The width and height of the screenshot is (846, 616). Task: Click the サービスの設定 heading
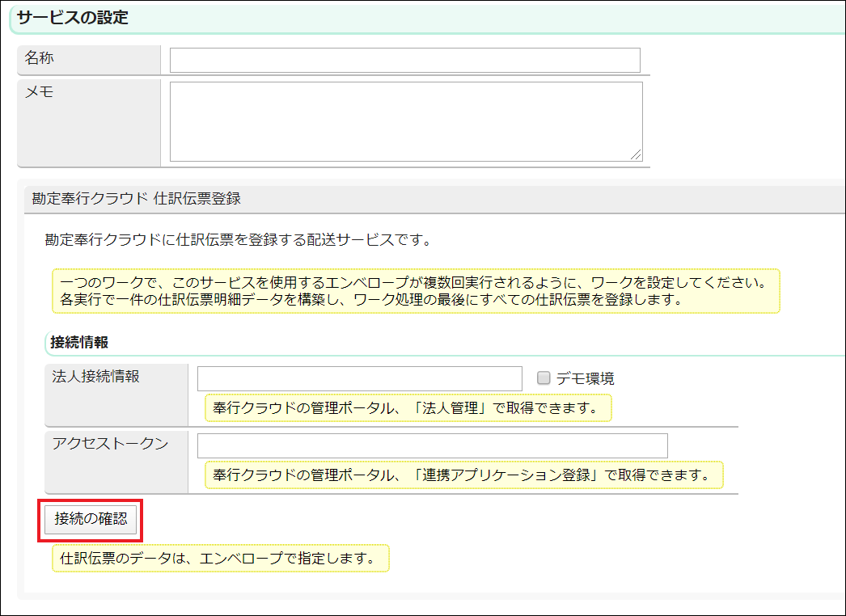point(72,17)
